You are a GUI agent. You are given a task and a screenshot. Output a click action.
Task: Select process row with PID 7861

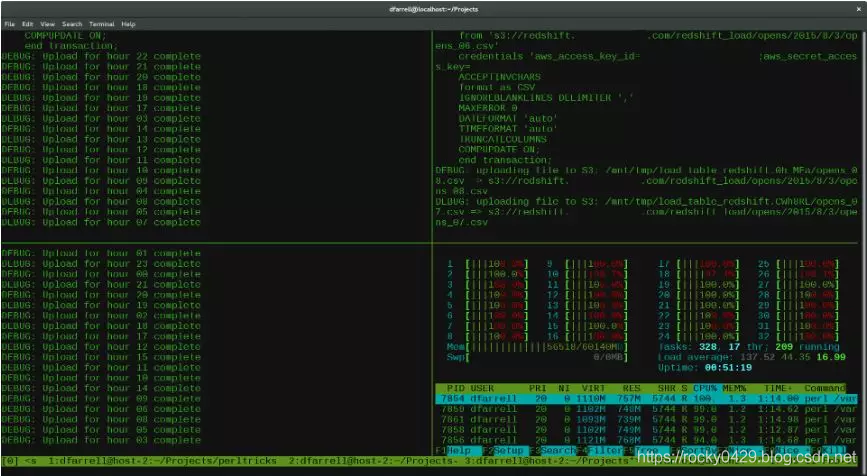tap(646, 420)
